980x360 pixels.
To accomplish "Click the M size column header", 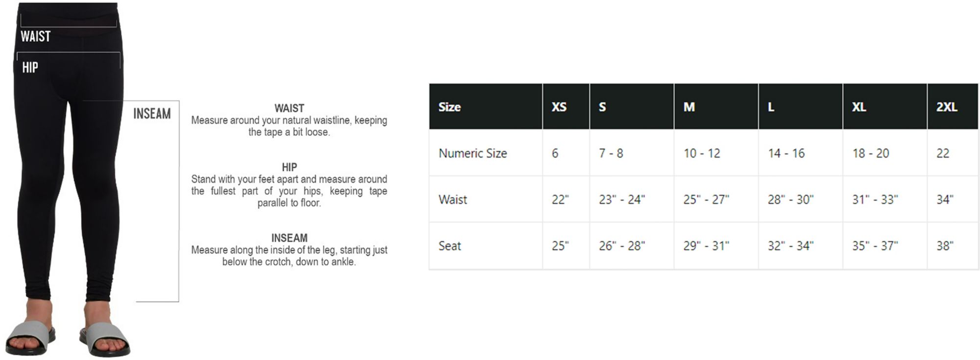I will pos(689,107).
